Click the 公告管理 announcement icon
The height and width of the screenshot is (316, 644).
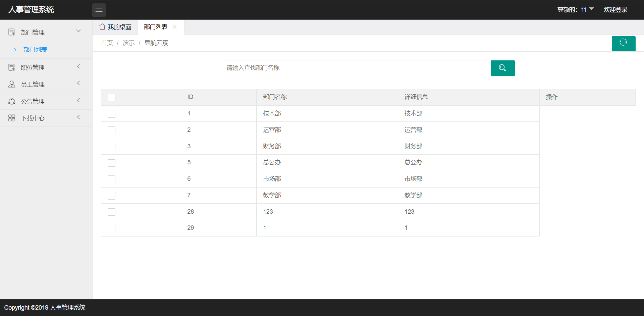tap(12, 101)
